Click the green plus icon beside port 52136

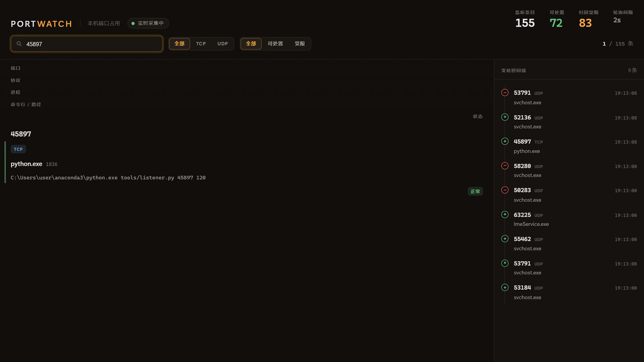tap(505, 117)
